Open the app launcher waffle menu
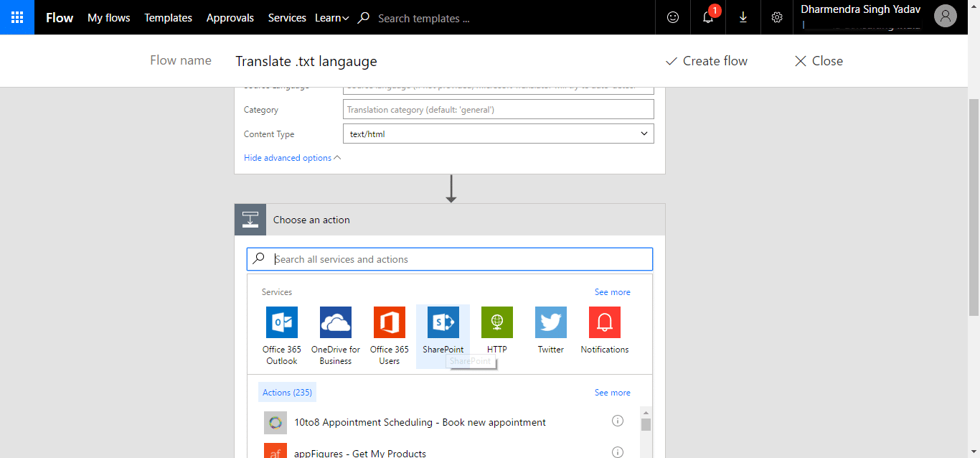 (17, 17)
